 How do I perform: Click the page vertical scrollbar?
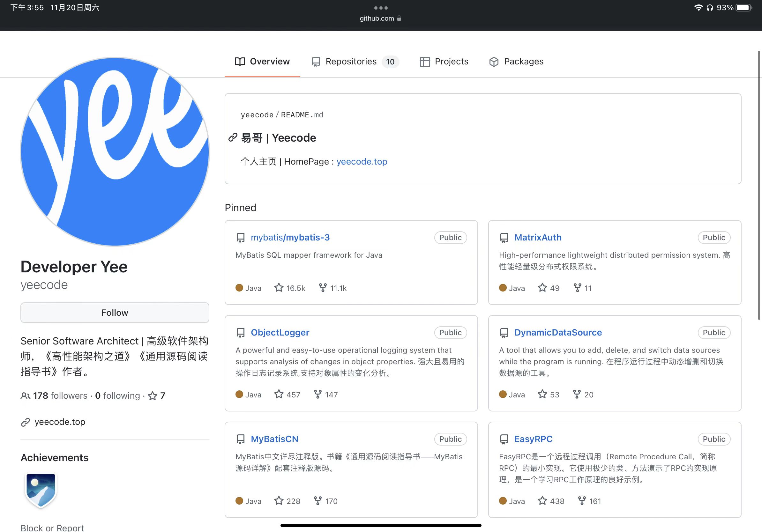(759, 185)
